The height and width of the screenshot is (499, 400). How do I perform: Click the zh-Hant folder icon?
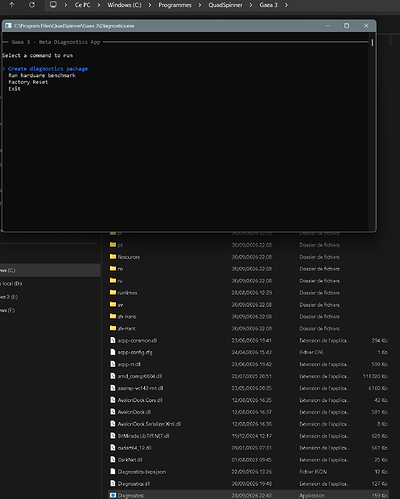pos(113,328)
